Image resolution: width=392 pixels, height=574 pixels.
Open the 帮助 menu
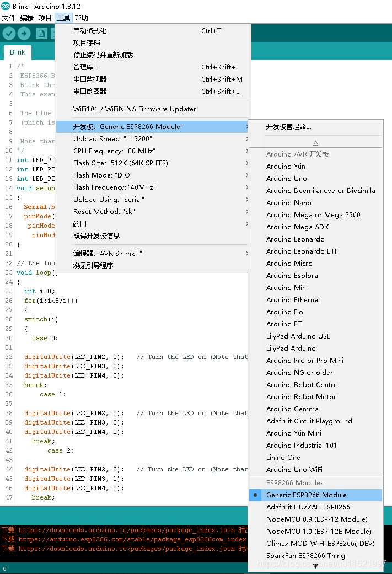pyautogui.click(x=81, y=18)
